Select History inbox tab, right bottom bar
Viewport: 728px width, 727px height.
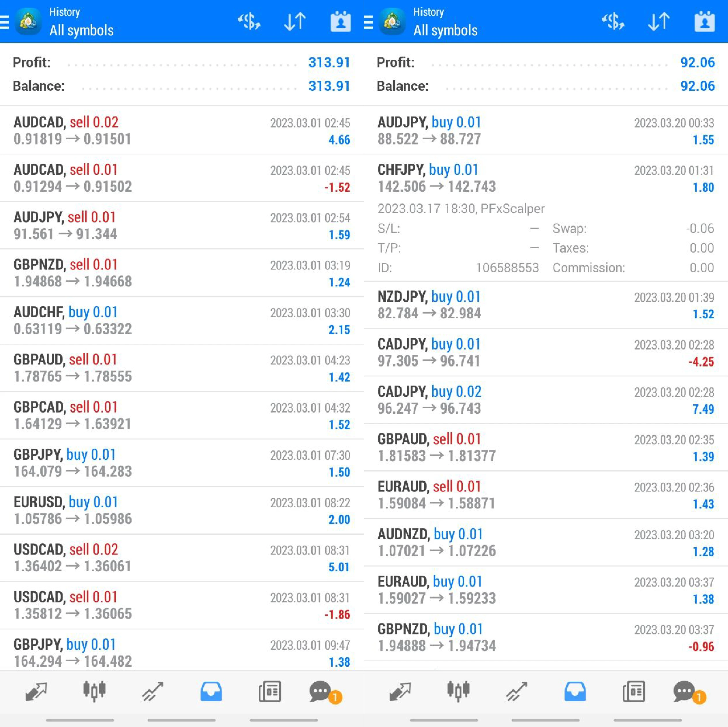[575, 692]
